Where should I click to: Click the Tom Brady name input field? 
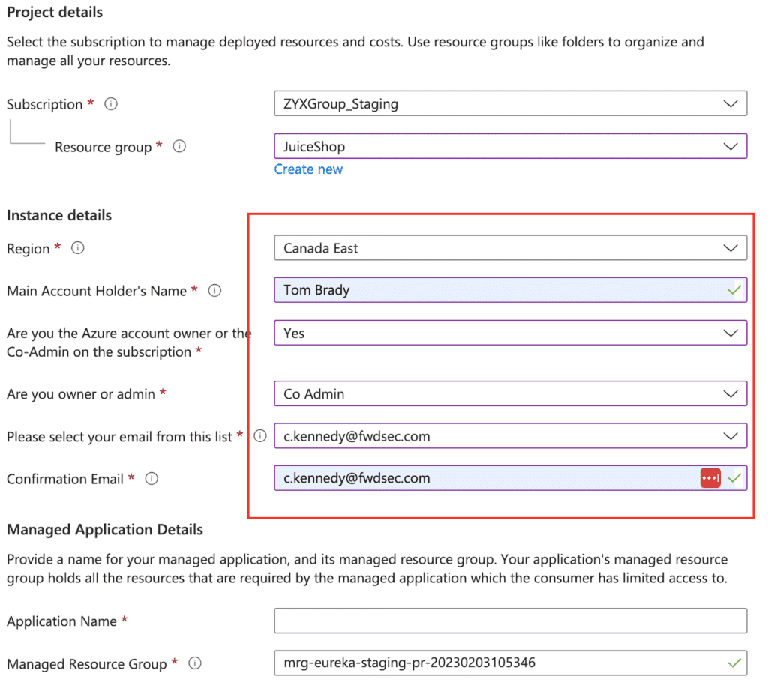point(510,290)
